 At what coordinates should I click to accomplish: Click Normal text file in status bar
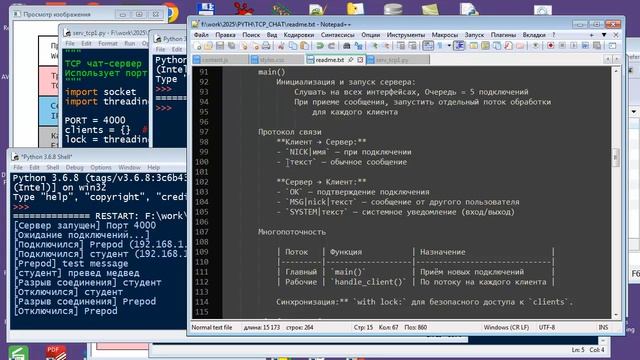pyautogui.click(x=212, y=327)
